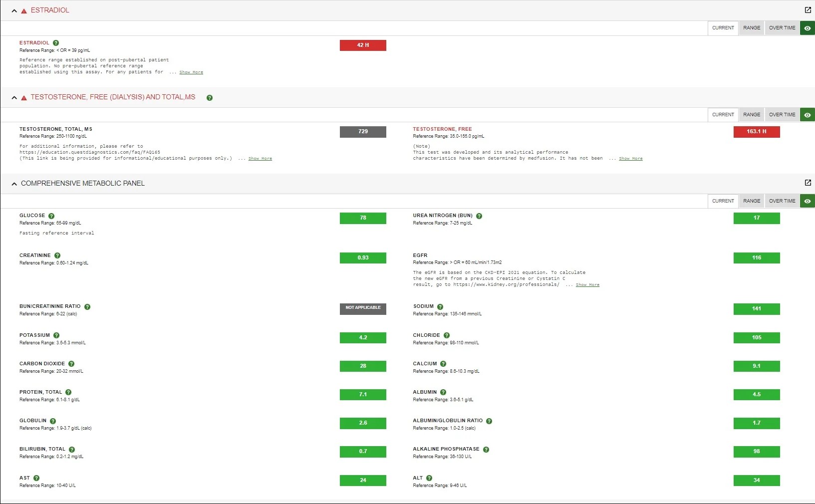Open Estradiol panel in external view
This screenshot has width=815, height=504.
(808, 10)
